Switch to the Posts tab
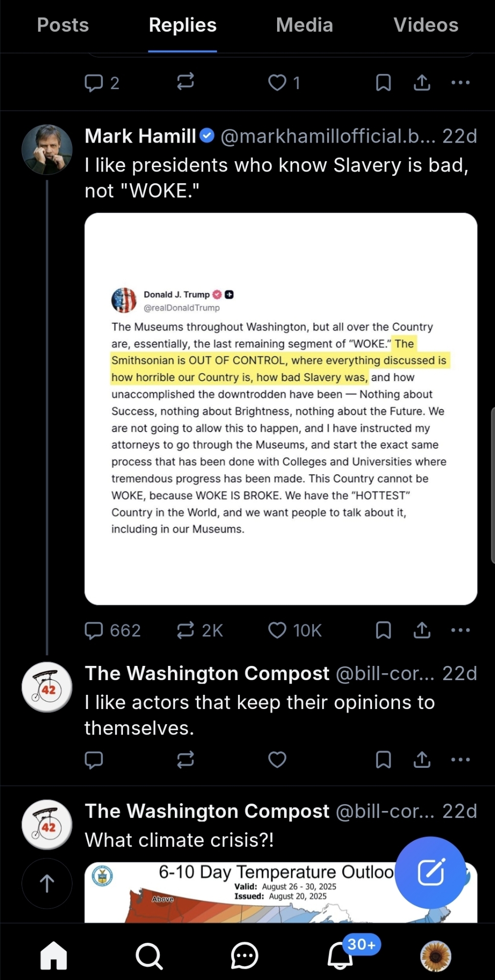The width and height of the screenshot is (495, 980). [x=63, y=25]
